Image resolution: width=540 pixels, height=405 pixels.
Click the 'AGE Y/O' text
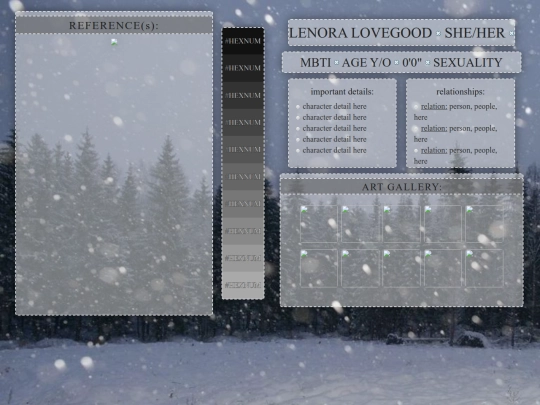pyautogui.click(x=366, y=63)
